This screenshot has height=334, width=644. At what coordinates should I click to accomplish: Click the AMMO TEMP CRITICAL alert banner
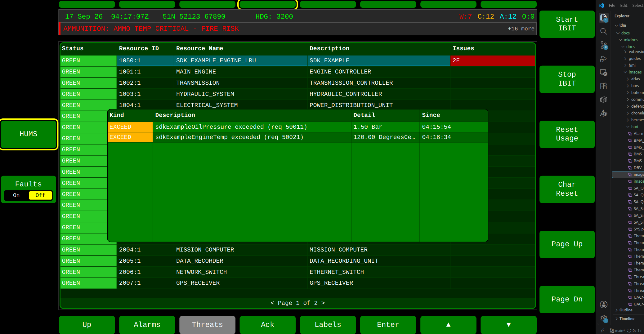pyautogui.click(x=298, y=29)
